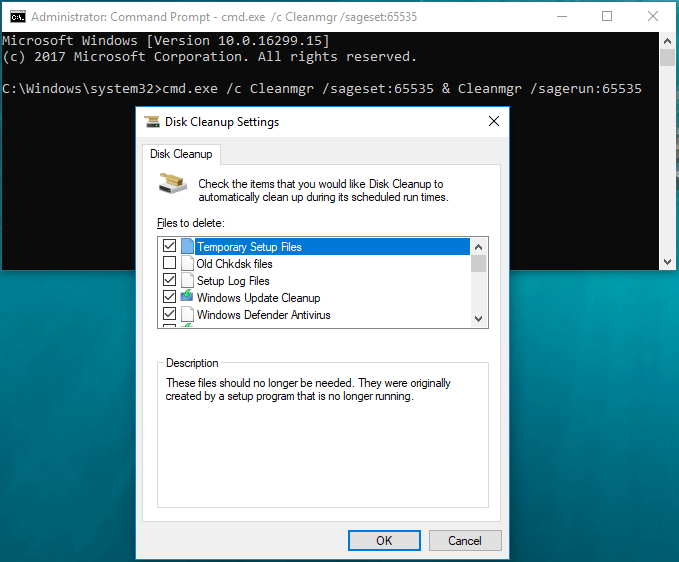The image size is (679, 562).
Task: Click the file list scroll-up arrow
Action: 478,247
